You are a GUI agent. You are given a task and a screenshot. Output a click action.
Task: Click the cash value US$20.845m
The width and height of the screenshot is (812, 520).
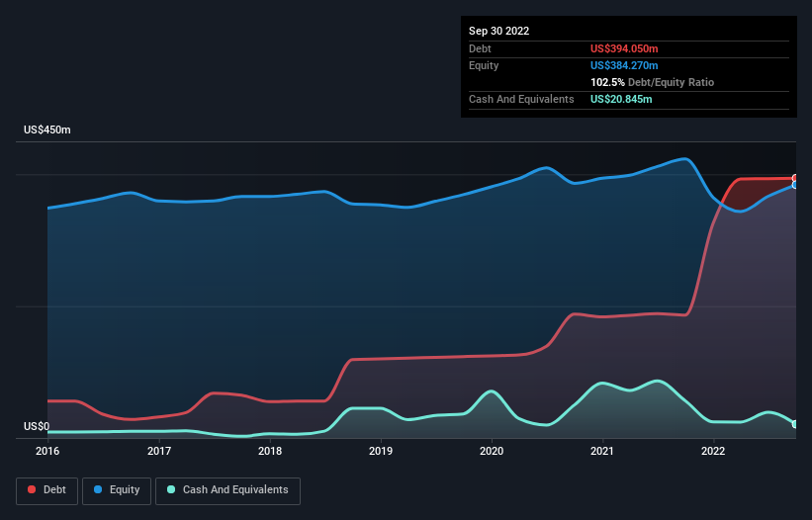click(621, 99)
